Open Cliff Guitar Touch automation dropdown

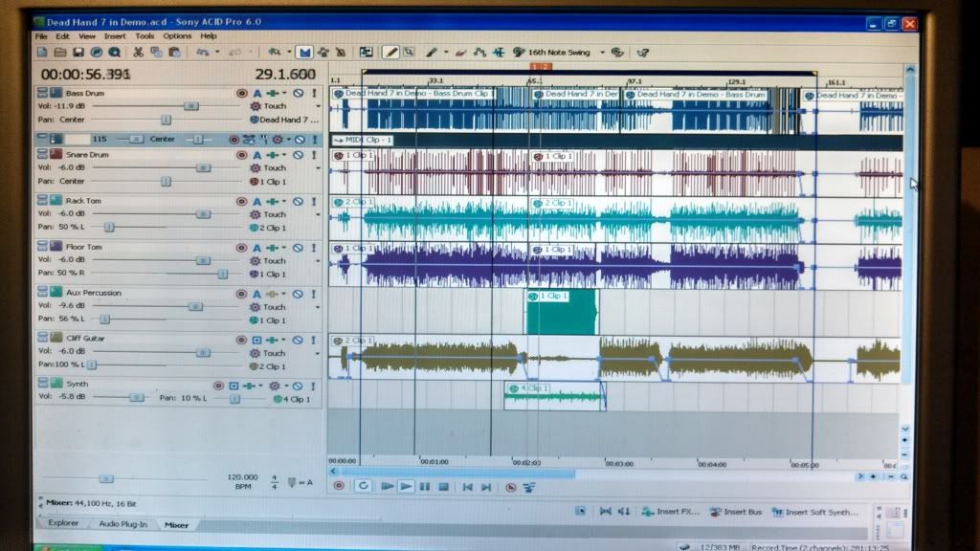[318, 353]
